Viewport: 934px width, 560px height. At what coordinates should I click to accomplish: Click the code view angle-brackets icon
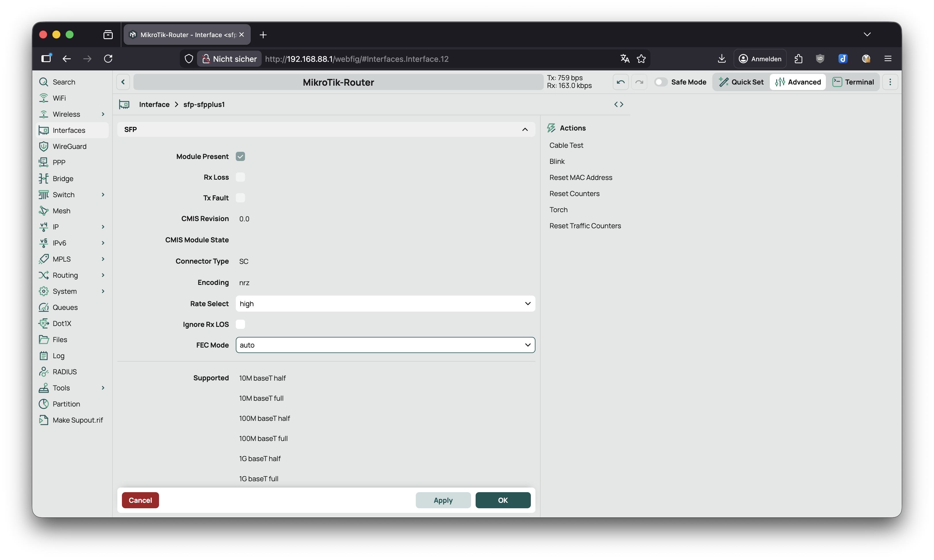[x=619, y=104]
